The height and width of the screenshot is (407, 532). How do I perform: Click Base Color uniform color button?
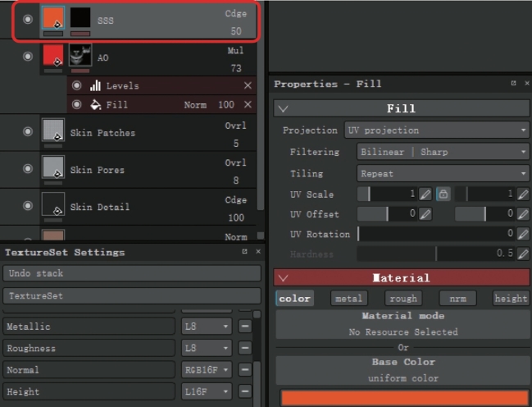pos(403,370)
